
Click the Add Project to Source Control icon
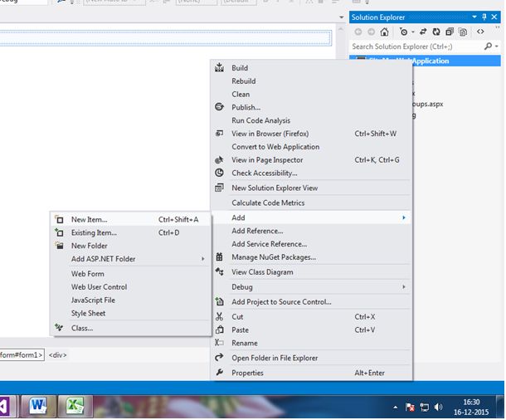coord(220,302)
